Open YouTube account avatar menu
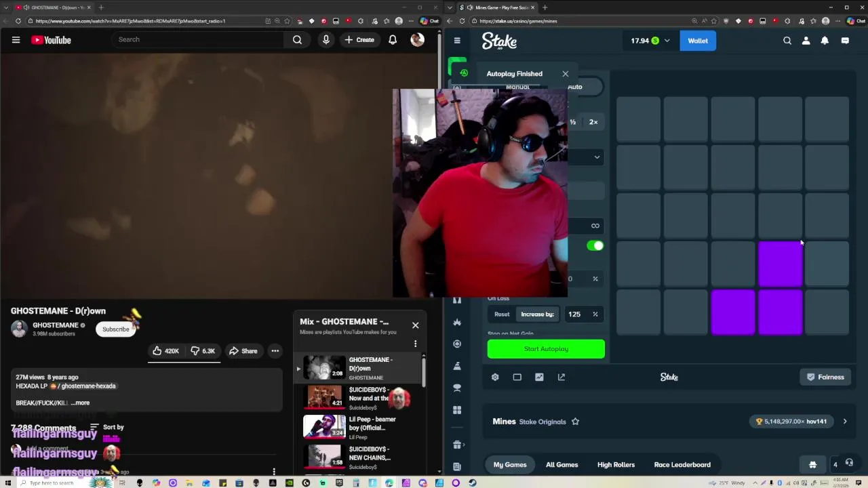 pos(417,40)
